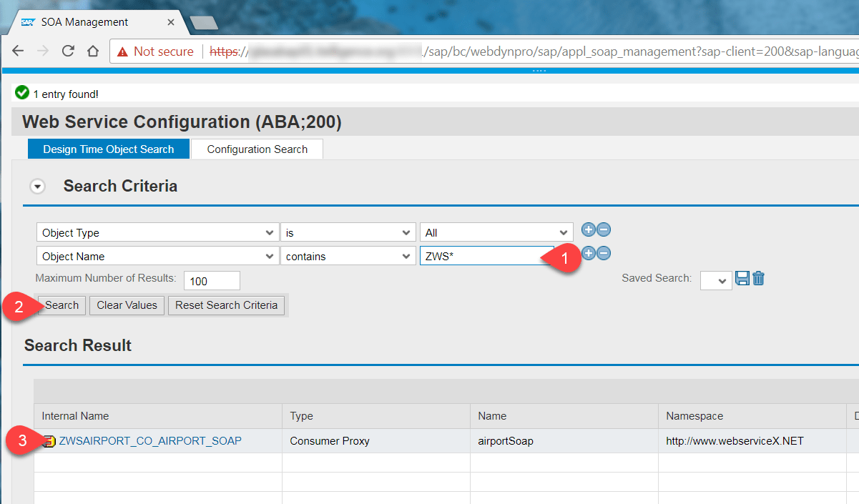
Task: Add a search criteria row with the plus icon
Action: 588,253
